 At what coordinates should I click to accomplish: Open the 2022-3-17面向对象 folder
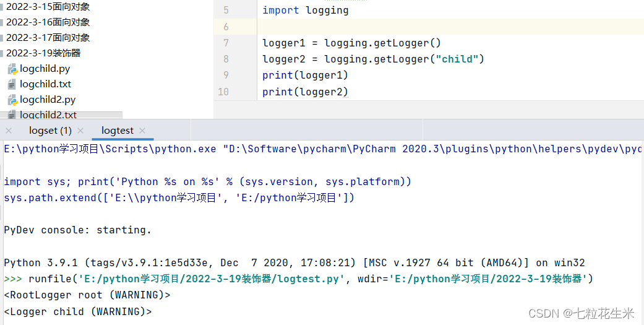[48, 37]
